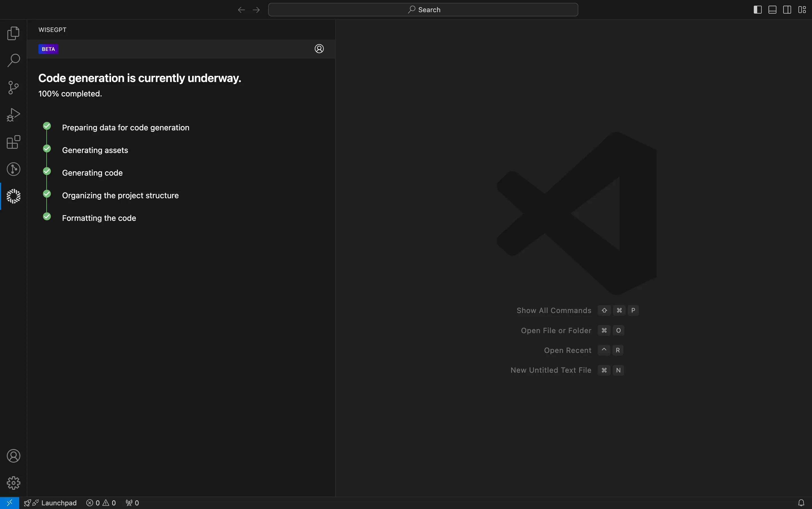Image resolution: width=812 pixels, height=509 pixels.
Task: Toggle the BETA badge label
Action: (x=48, y=49)
